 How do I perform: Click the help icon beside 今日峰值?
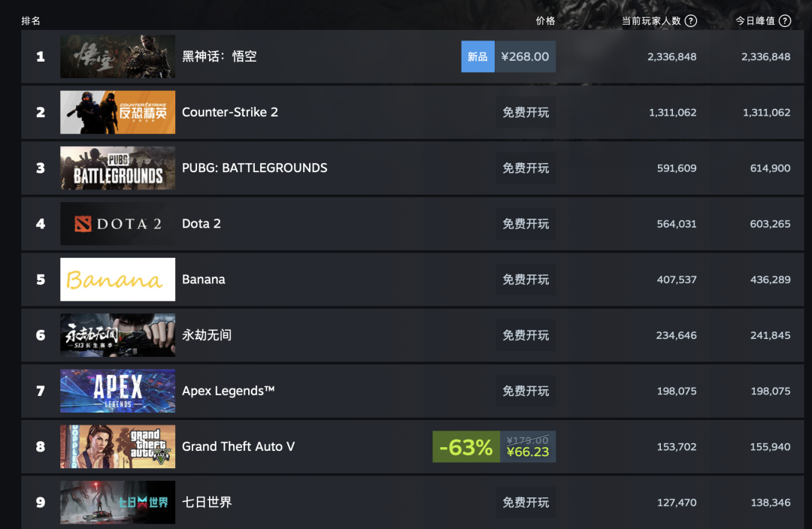point(785,21)
